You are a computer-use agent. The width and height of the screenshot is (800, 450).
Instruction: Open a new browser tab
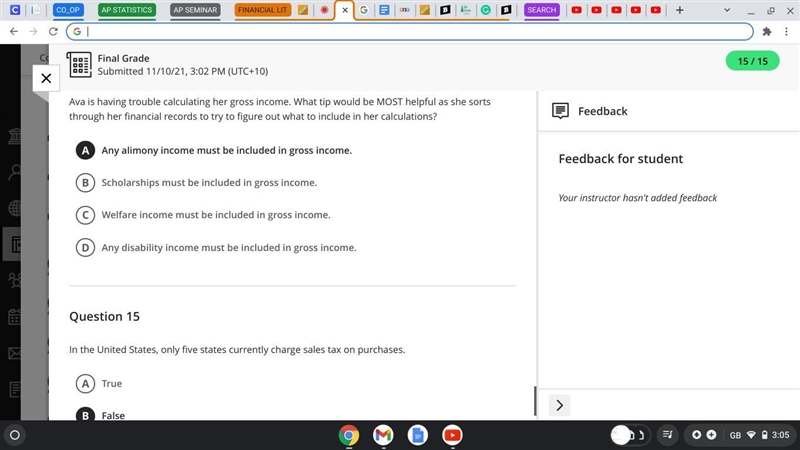[680, 10]
